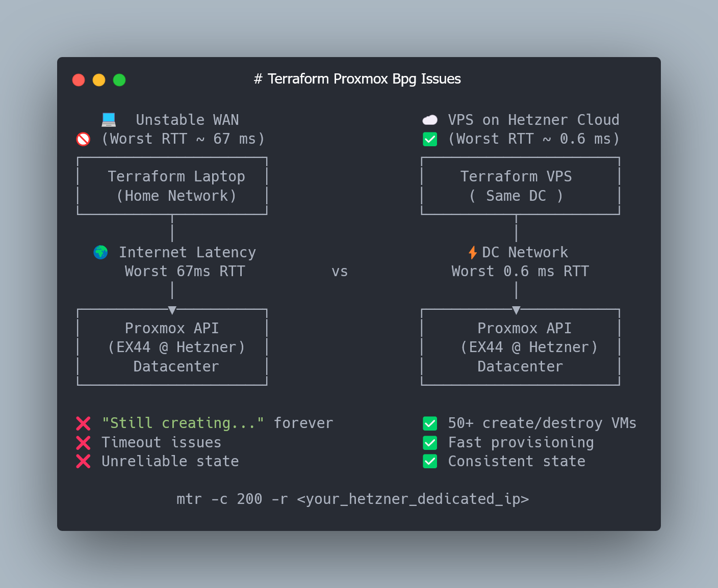Click the arrowhead above left Proxmox API box
The image size is (718, 588).
172,310
